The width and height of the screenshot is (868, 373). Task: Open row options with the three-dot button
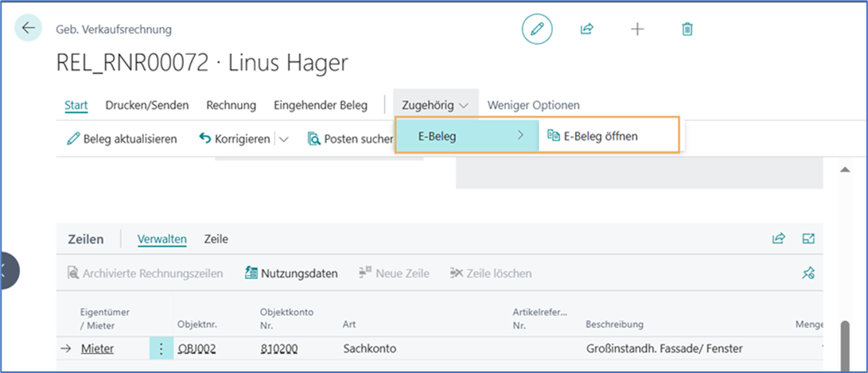click(161, 348)
